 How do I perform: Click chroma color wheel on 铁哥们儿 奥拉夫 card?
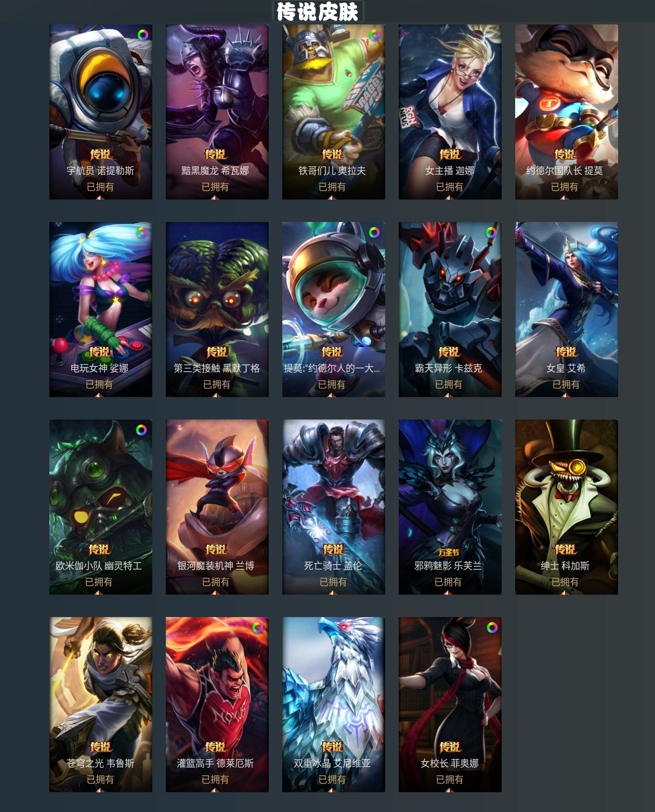click(x=374, y=35)
